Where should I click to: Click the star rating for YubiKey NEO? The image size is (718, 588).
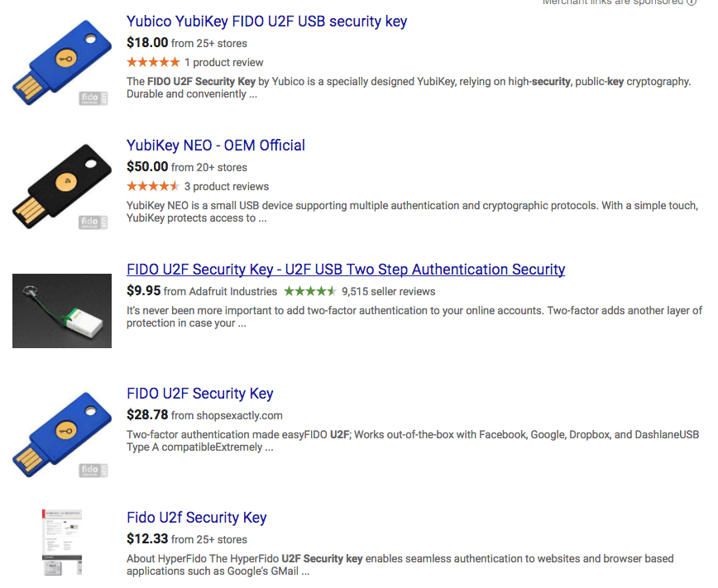click(153, 187)
